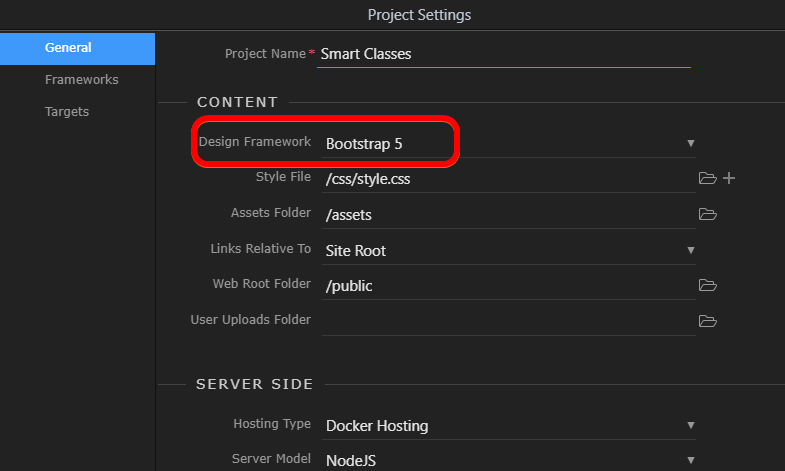Edit the Assets Folder path field

tap(509, 215)
